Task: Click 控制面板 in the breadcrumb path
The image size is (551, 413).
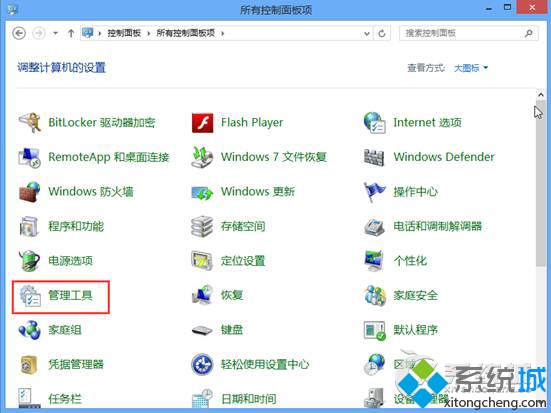Action: [124, 33]
